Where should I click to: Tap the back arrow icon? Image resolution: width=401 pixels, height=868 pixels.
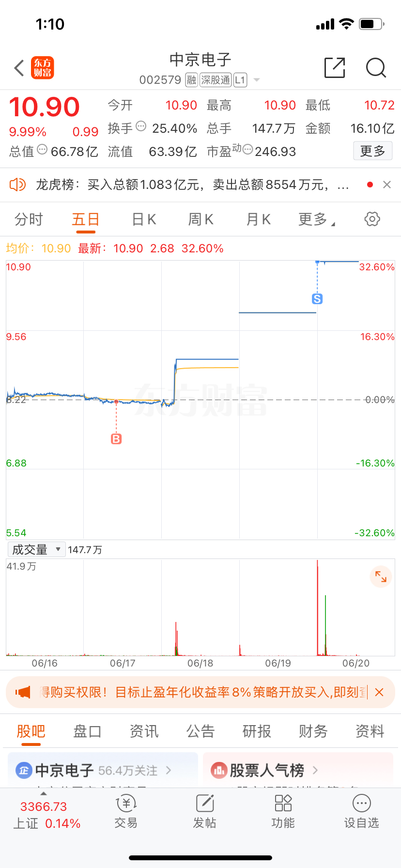click(x=19, y=68)
